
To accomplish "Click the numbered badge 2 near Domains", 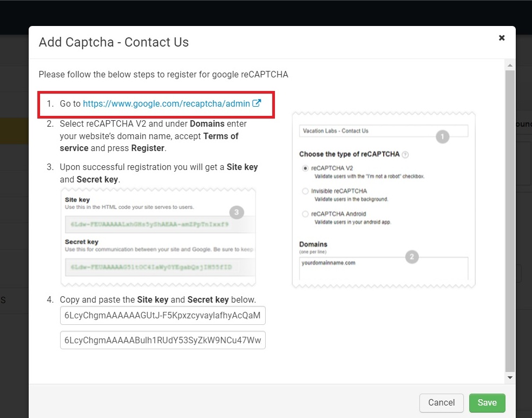I will point(412,257).
